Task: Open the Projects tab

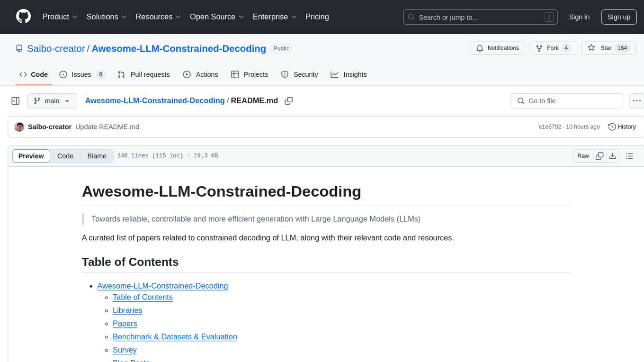Action: (250, 74)
